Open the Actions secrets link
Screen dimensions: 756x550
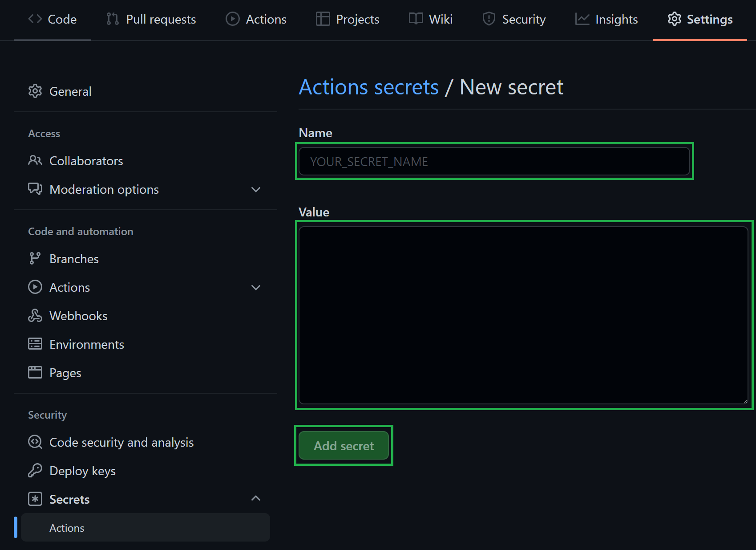tap(368, 87)
